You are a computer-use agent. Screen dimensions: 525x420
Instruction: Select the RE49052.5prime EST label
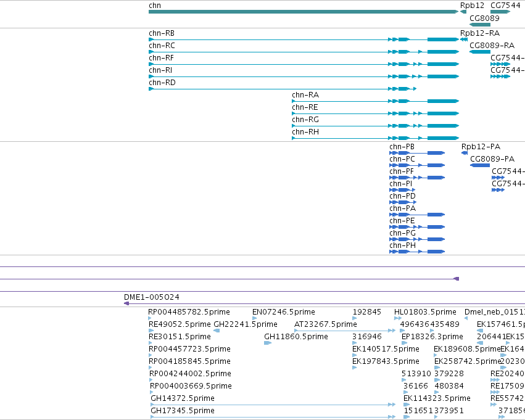(x=180, y=324)
